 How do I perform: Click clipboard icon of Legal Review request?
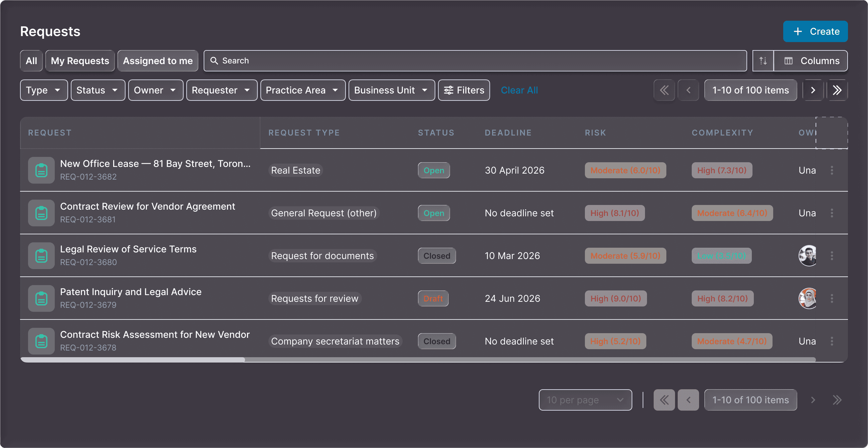pyautogui.click(x=41, y=256)
